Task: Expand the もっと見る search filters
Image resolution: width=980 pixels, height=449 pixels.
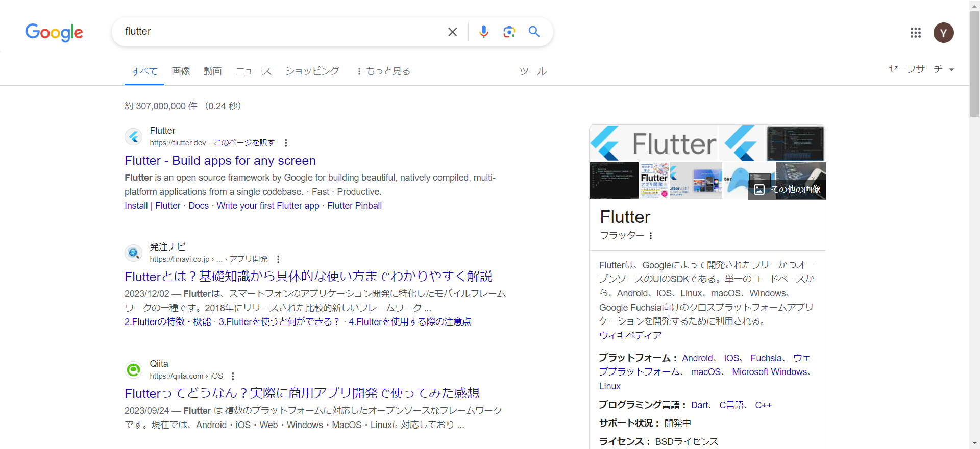Action: point(383,71)
